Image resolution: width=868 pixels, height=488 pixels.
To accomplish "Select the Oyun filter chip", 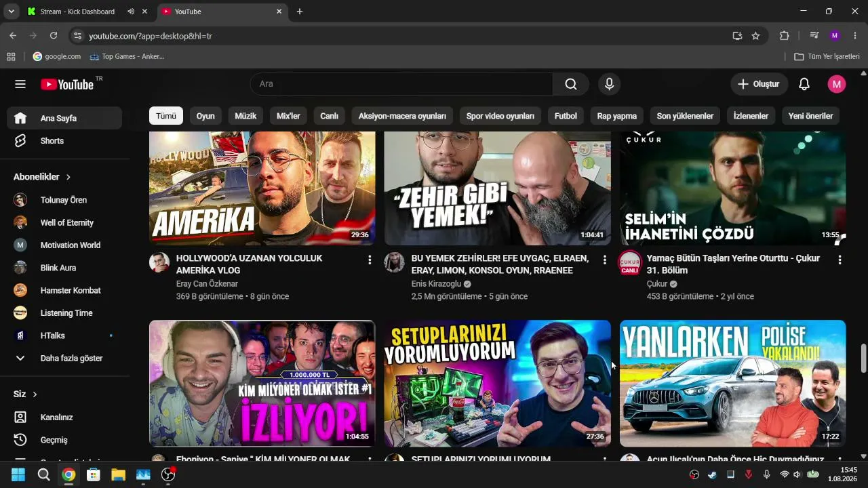I will pos(205,116).
